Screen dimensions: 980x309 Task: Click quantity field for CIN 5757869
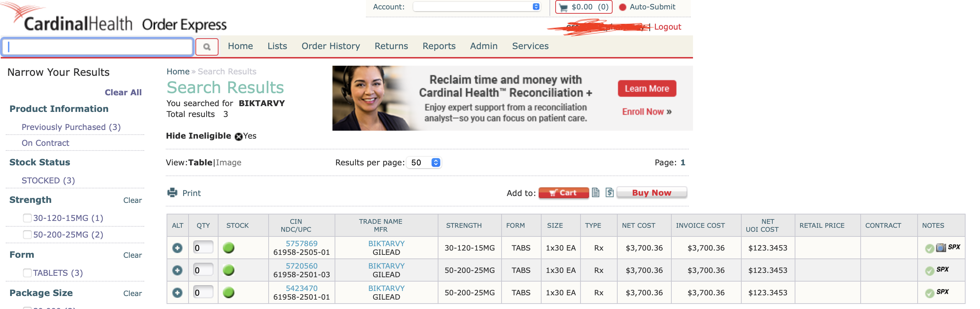203,248
